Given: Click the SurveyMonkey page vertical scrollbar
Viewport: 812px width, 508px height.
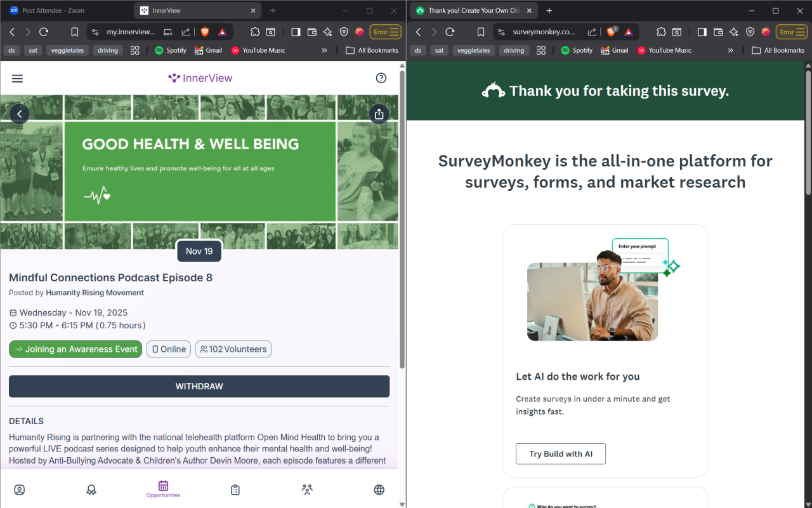Looking at the screenshot, I should tap(808, 132).
